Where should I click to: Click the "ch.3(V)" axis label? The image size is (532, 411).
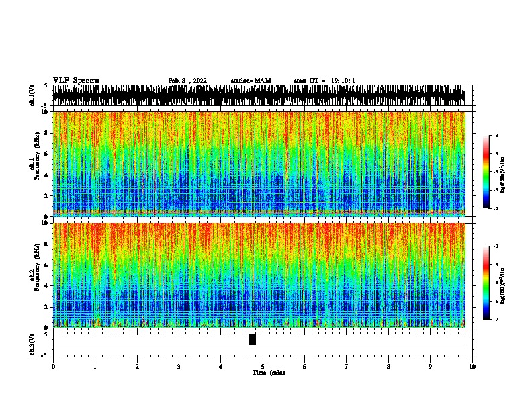click(x=32, y=345)
